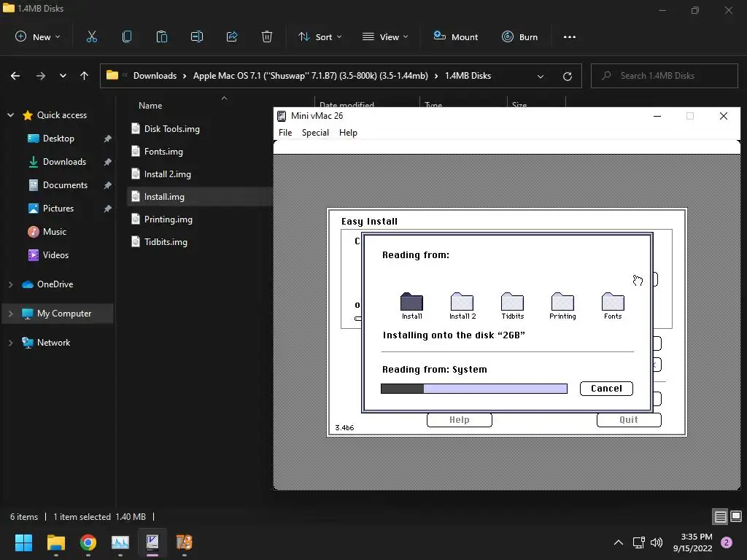
Task: Select the Printing.img file
Action: (169, 219)
